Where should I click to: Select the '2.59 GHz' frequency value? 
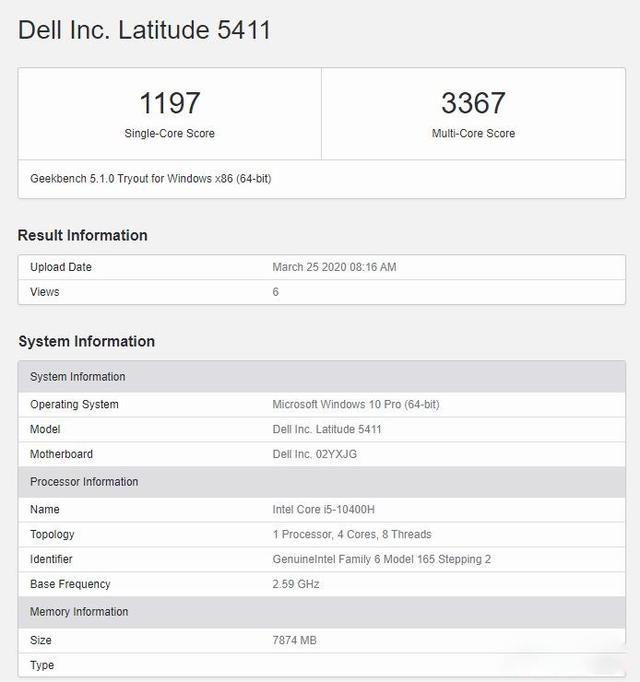tap(296, 584)
